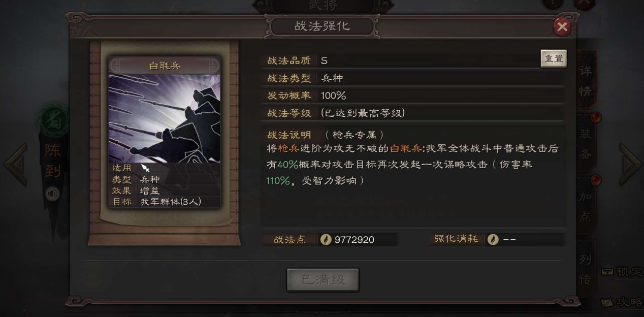Click the 强化消耗 cost coin icon

pyautogui.click(x=493, y=239)
